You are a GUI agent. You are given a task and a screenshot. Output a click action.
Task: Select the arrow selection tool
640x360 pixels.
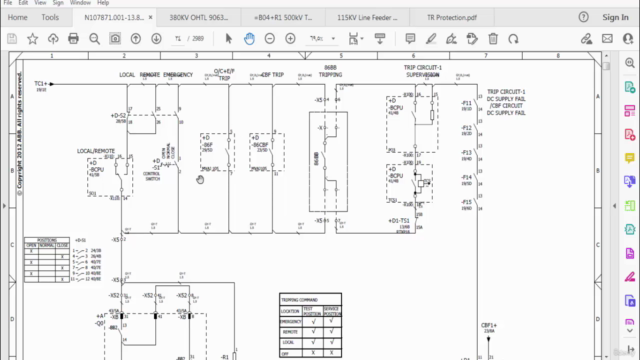coord(229,39)
